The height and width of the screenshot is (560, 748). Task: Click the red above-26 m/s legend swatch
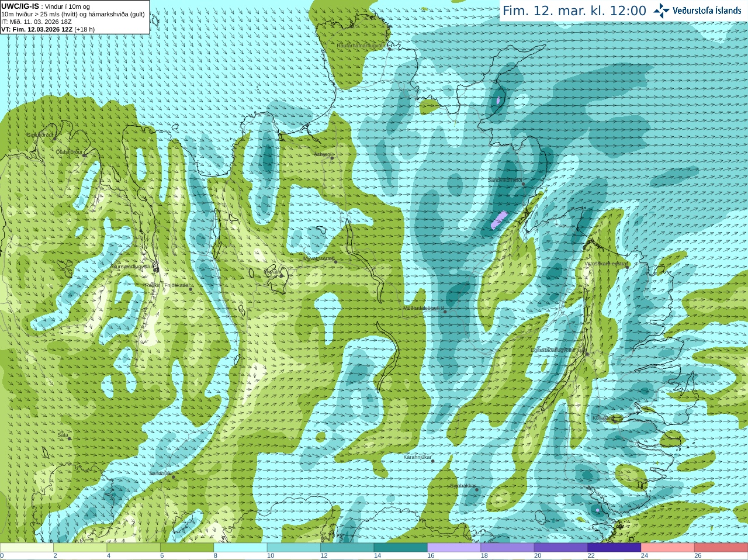tap(721, 548)
